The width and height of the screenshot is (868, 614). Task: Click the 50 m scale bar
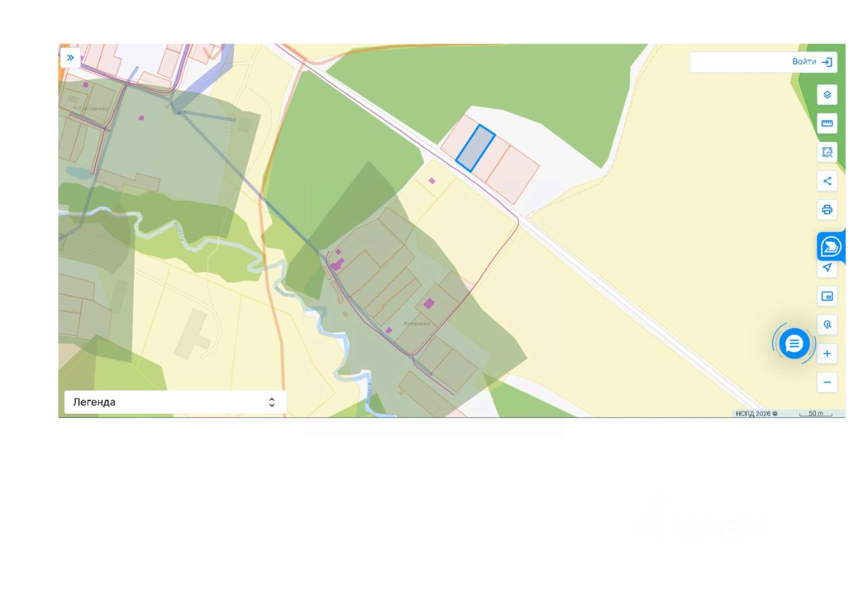(x=814, y=414)
